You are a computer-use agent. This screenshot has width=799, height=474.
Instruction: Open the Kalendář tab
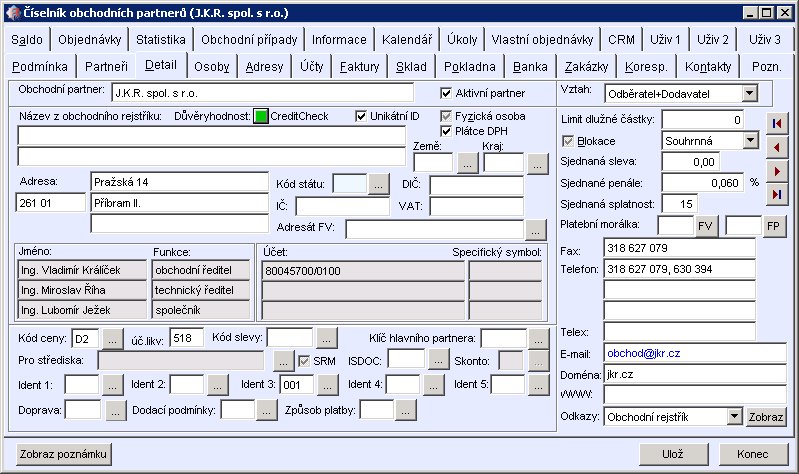(410, 40)
